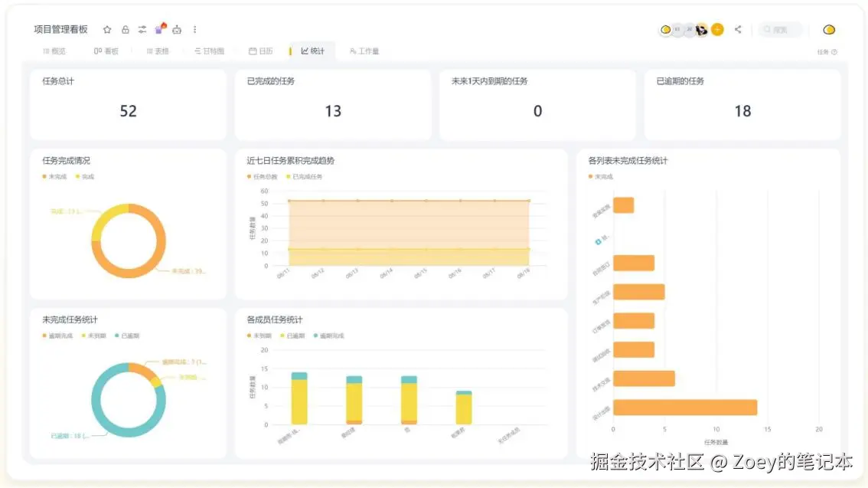
Task: Toggle 逾期完成 legend in 未完成任务统计 chart
Action: [57, 336]
